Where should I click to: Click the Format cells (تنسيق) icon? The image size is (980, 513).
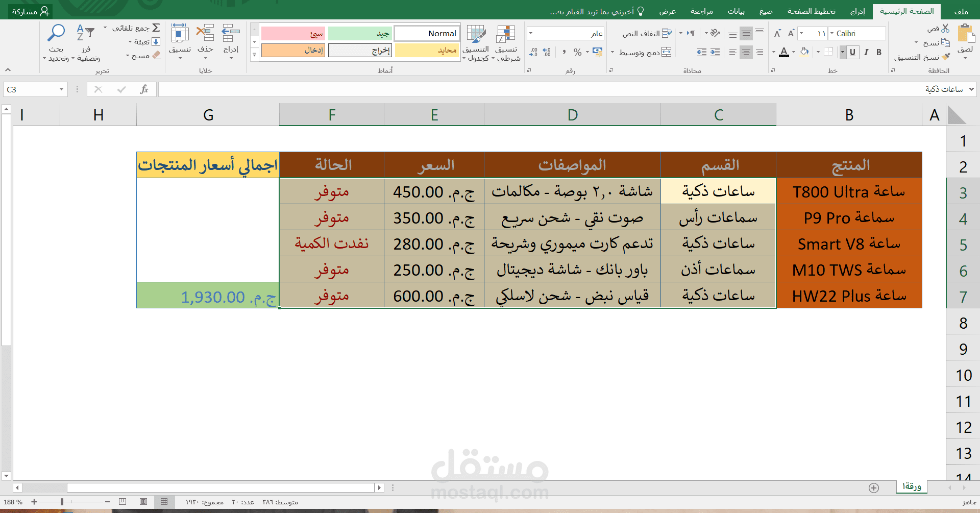[x=180, y=34]
